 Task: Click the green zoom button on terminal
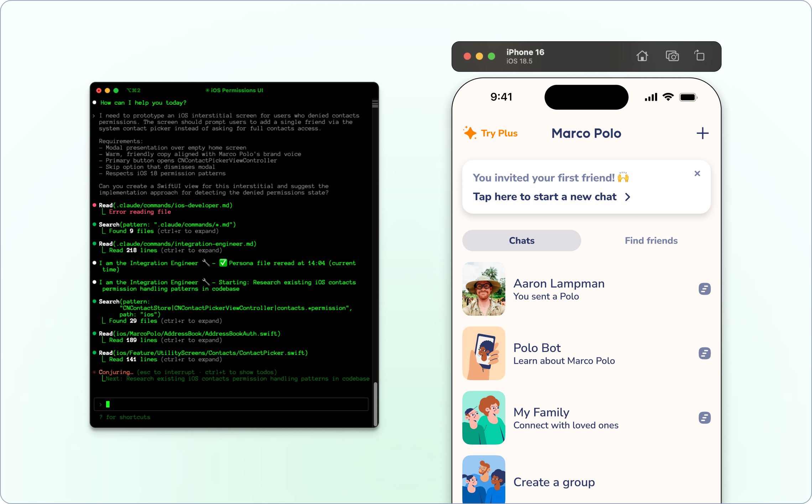(x=116, y=90)
